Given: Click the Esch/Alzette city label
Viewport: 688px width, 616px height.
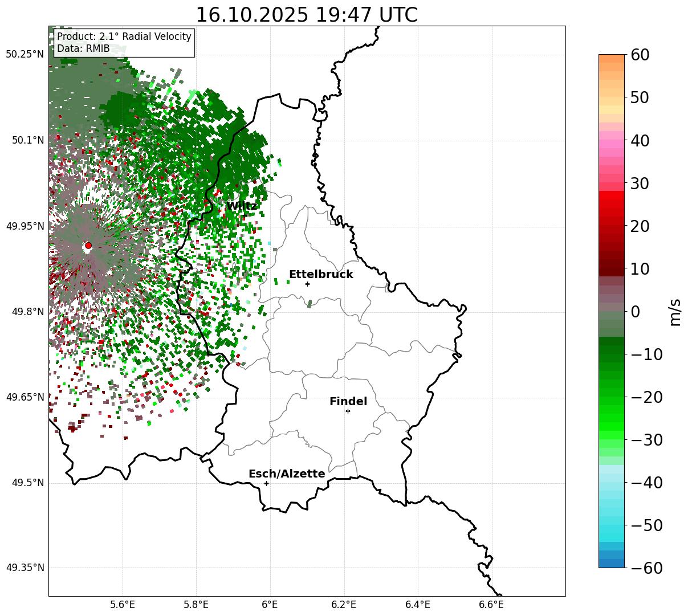Looking at the screenshot, I should coord(287,474).
